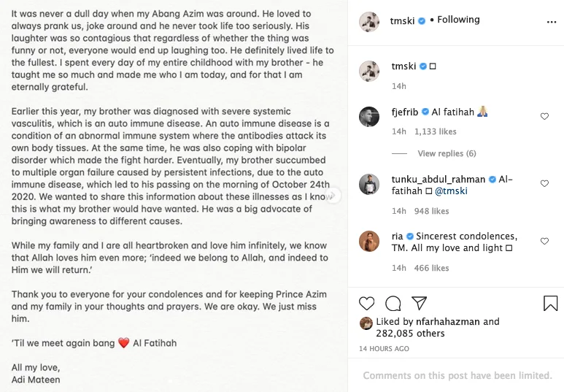Click 14 HOURS AGO timestamp
The height and width of the screenshot is (392, 564).
pos(384,349)
